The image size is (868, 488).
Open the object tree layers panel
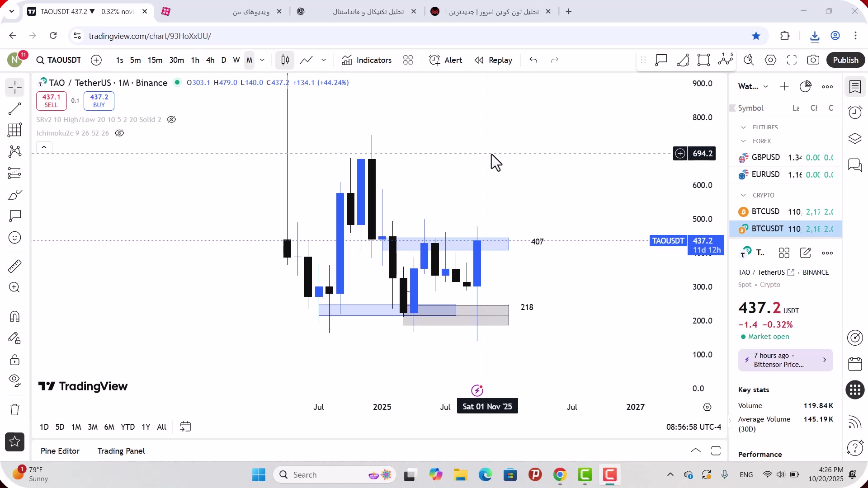[855, 138]
